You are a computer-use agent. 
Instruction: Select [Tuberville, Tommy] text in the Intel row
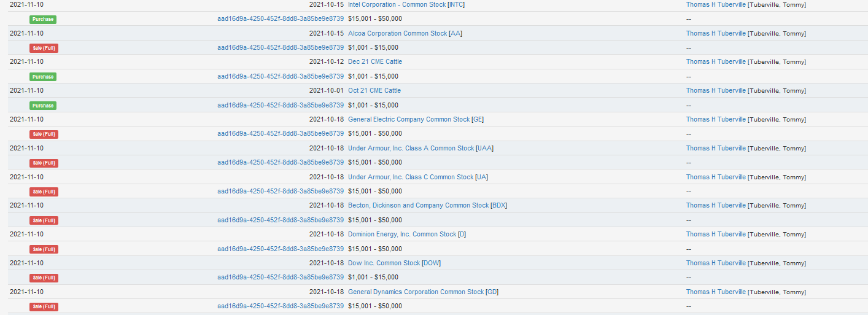(777, 5)
